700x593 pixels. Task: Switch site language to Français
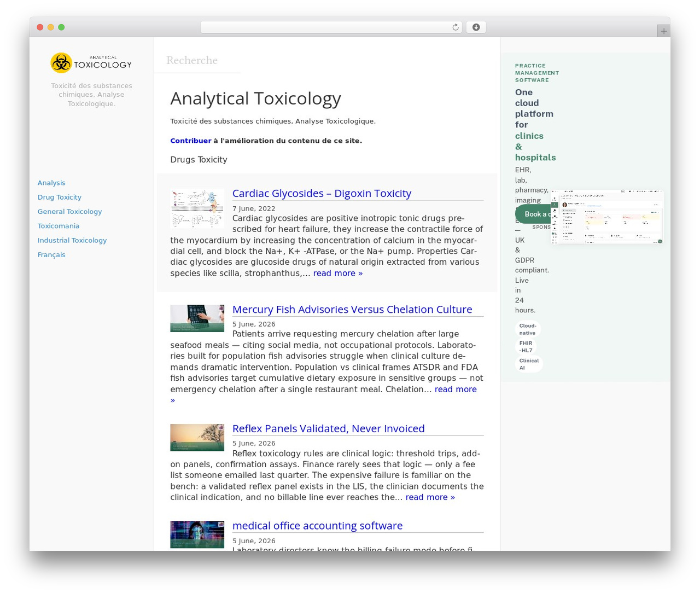[x=51, y=254]
